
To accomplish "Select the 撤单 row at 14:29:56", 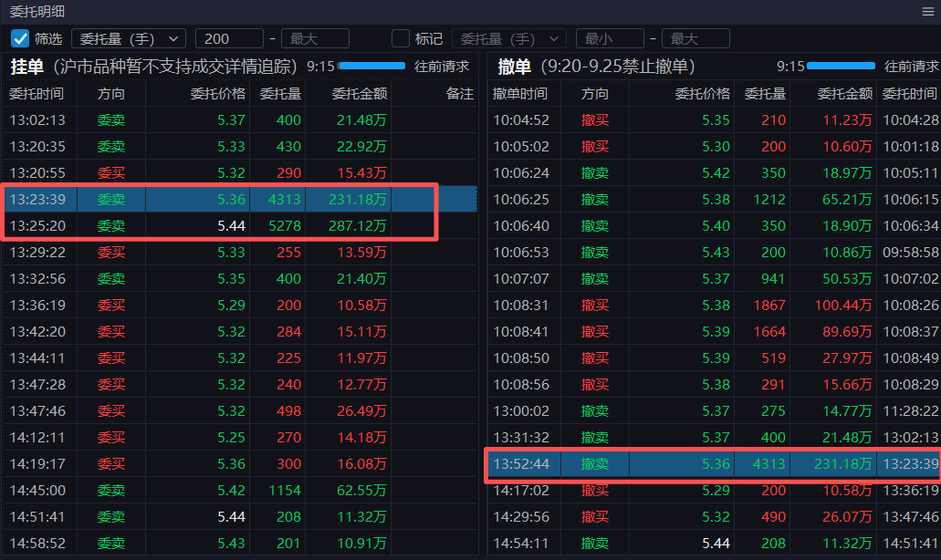I will [x=714, y=516].
